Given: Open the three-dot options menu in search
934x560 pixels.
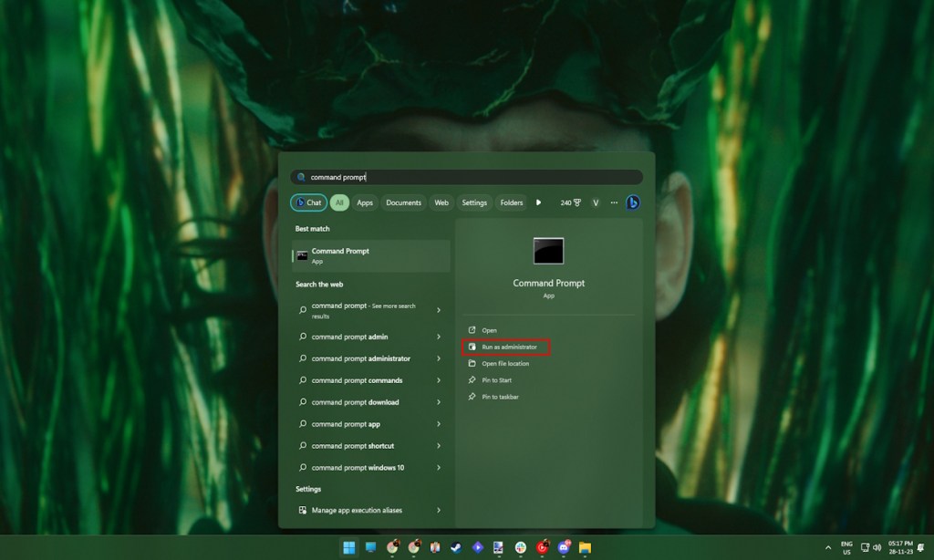Looking at the screenshot, I should point(614,202).
